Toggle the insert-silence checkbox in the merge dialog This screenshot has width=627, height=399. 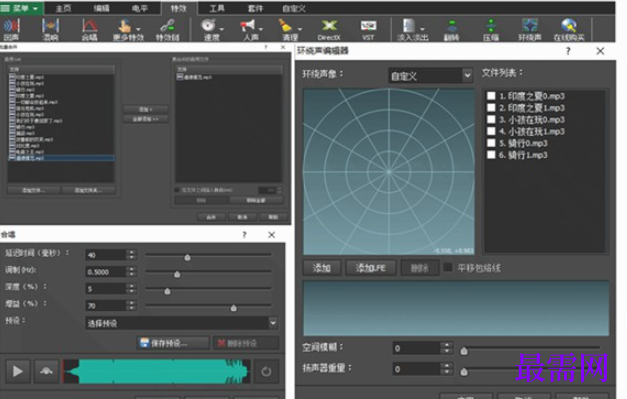(x=177, y=190)
